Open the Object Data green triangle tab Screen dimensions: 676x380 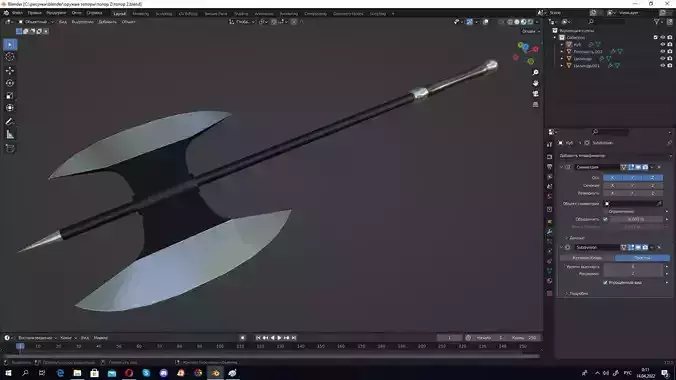(550, 270)
